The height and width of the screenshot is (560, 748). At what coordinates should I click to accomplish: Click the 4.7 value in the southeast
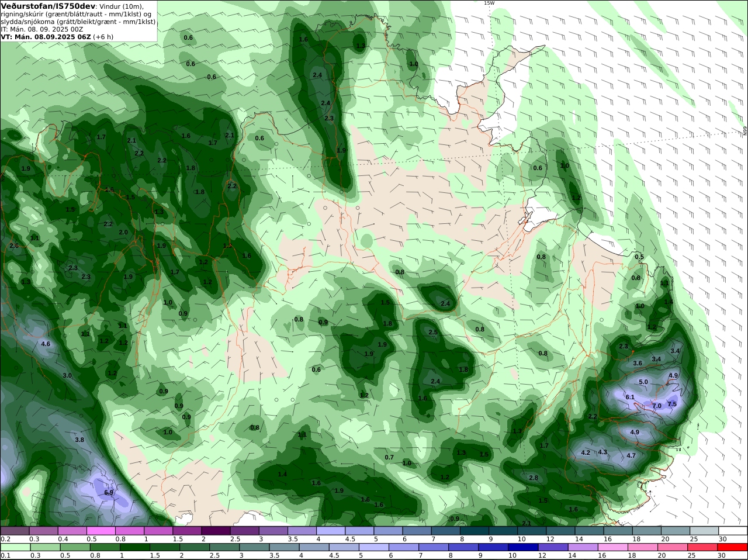pos(631,455)
